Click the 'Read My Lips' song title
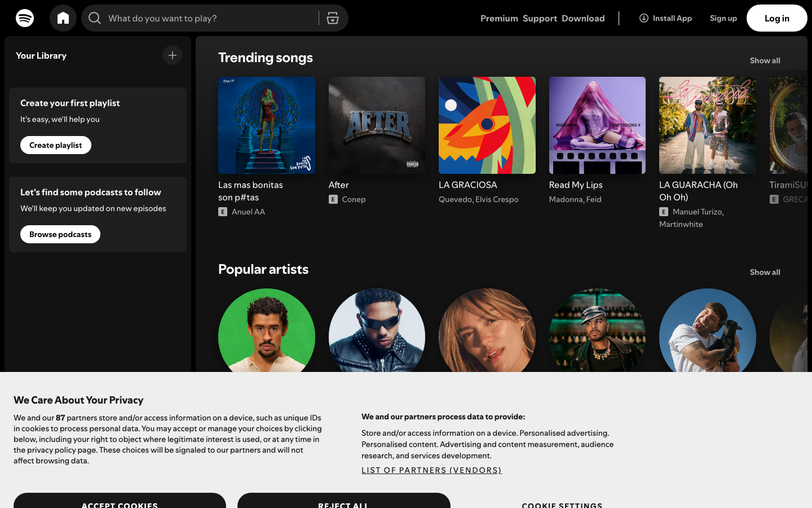Screen dimensions: 812x508 click(x=576, y=185)
